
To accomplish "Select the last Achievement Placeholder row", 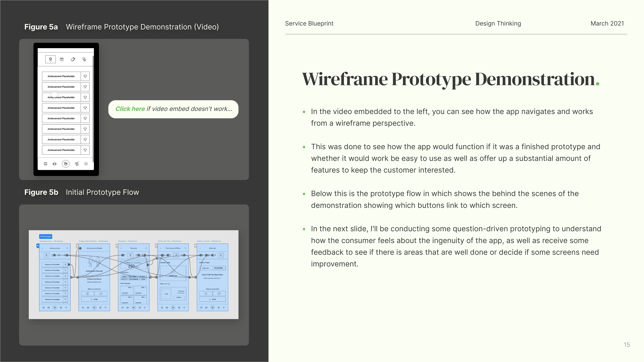I will [x=61, y=150].
